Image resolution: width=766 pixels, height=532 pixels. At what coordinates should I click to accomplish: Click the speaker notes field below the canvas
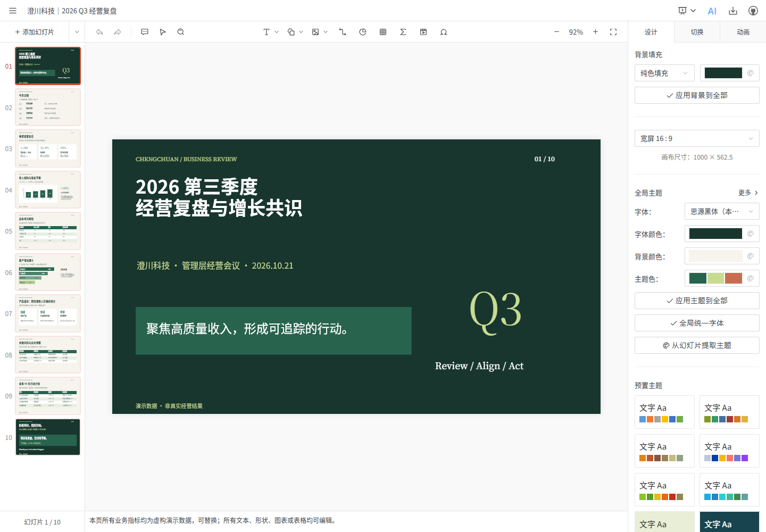tap(356, 520)
